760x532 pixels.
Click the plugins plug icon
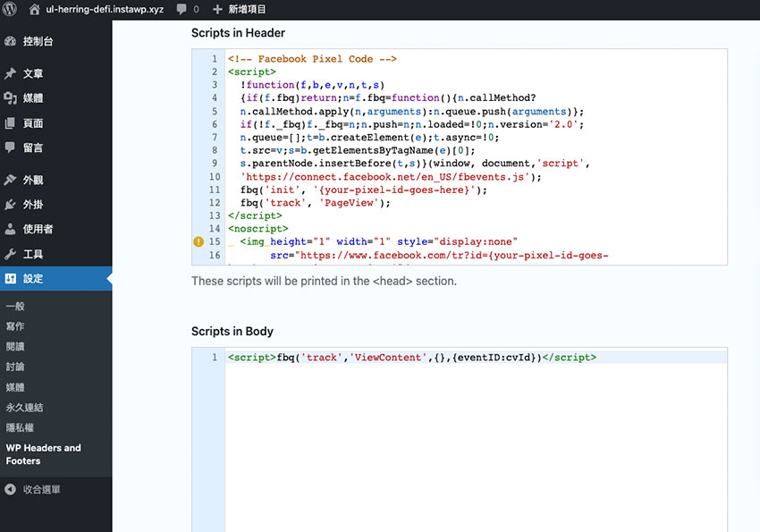[10, 205]
